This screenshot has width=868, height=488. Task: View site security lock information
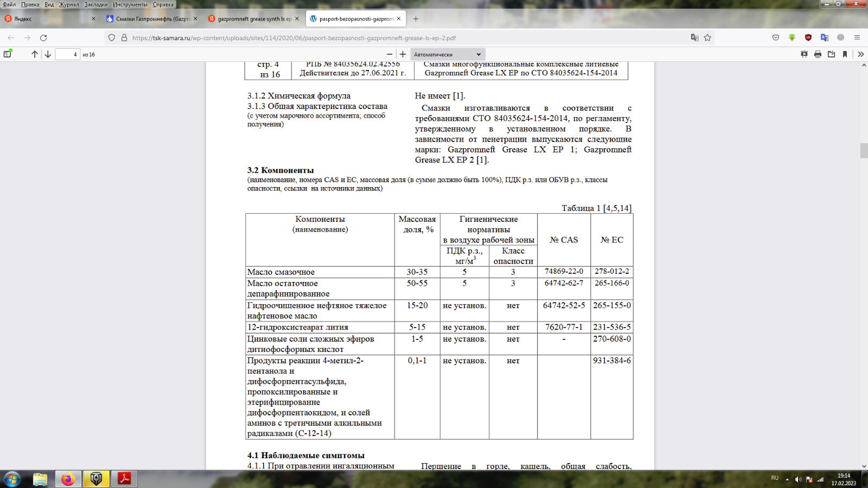[124, 38]
